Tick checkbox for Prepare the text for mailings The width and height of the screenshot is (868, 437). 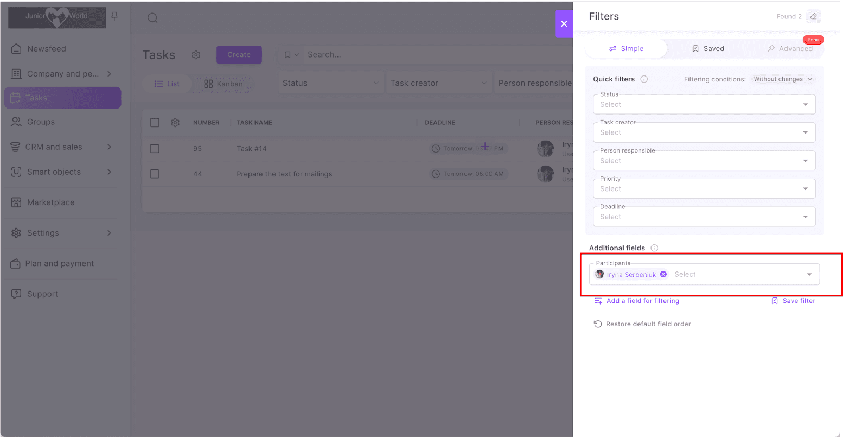point(155,174)
